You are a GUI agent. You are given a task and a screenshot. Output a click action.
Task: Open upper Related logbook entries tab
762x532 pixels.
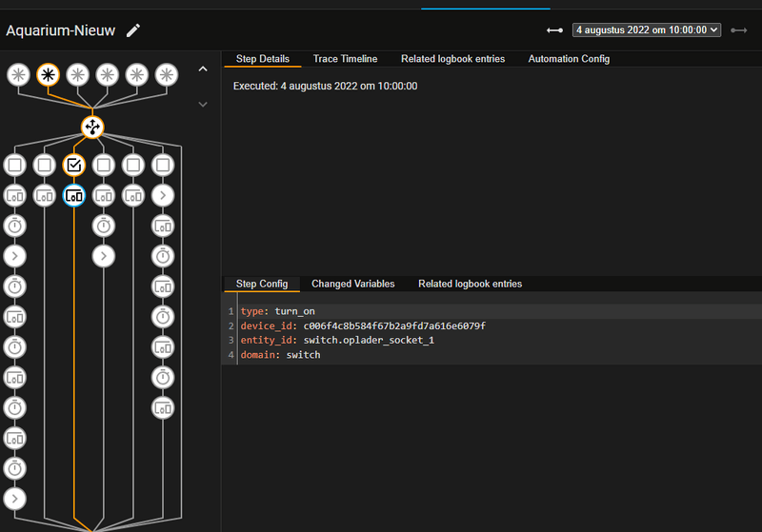pos(452,59)
